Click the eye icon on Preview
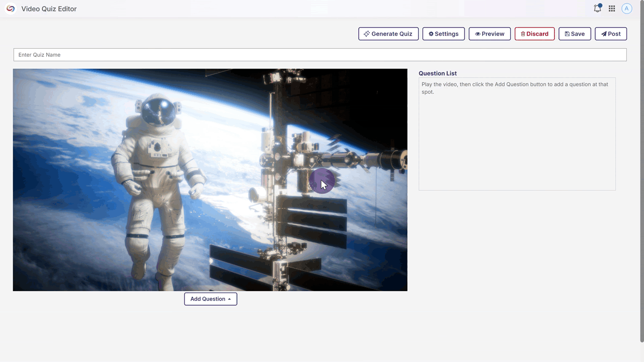This screenshot has height=362, width=644. coord(477,34)
